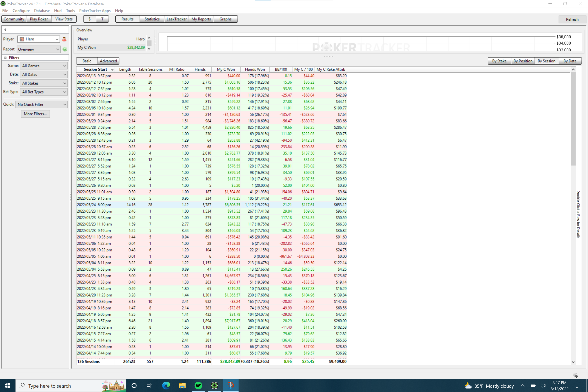Click the More Filters button
The width and height of the screenshot is (588, 392).
point(35,114)
